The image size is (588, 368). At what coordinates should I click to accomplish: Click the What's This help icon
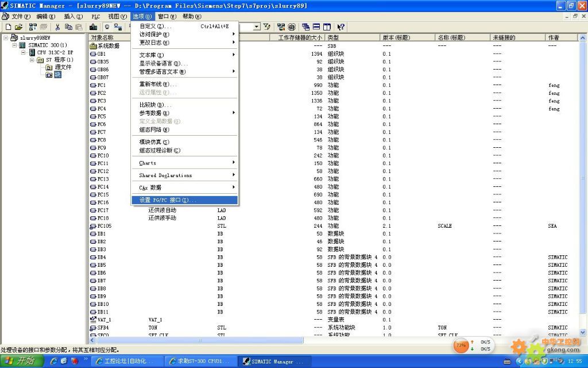pyautogui.click(x=341, y=27)
